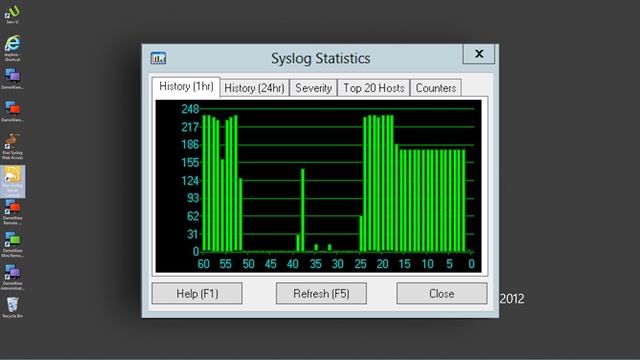640x360 pixels.
Task: Click the Help (F1) button
Action: tap(197, 293)
